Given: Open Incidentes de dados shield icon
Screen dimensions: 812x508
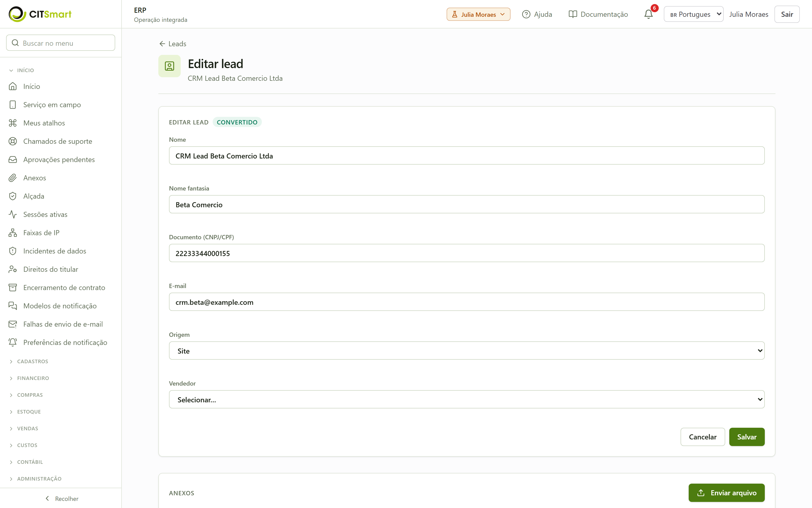Looking at the screenshot, I should click(13, 251).
